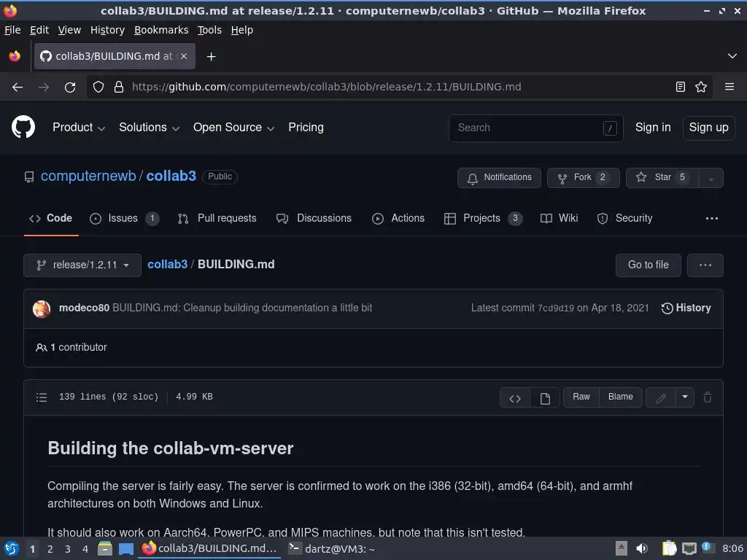Open the collab3 breadcrumb link
The width and height of the screenshot is (747, 560).
tap(167, 265)
